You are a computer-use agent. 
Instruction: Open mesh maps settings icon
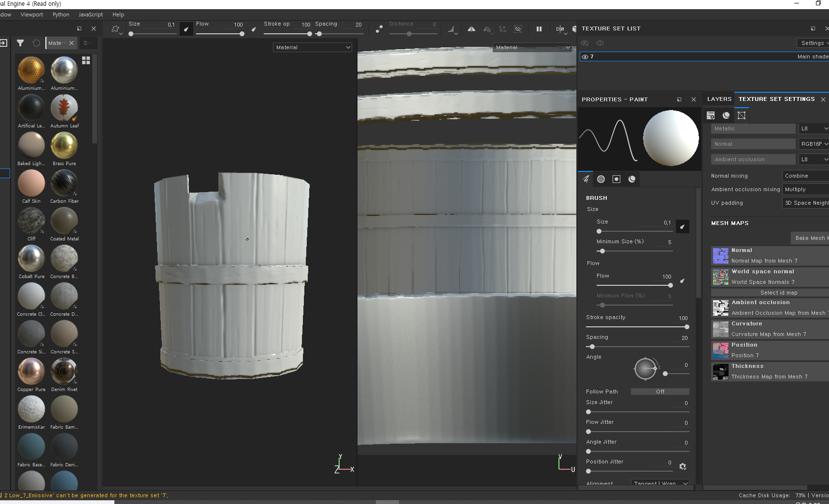(x=742, y=115)
